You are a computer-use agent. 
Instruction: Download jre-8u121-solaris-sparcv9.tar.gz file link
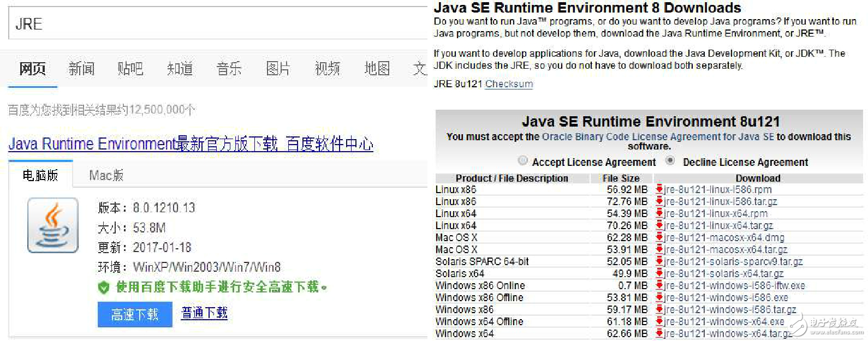[x=734, y=261]
